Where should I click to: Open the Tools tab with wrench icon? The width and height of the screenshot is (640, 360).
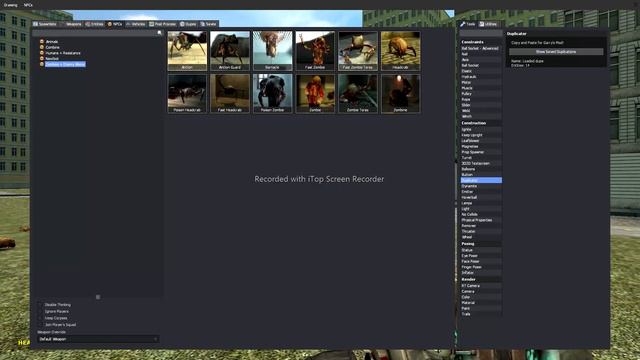pyautogui.click(x=468, y=24)
